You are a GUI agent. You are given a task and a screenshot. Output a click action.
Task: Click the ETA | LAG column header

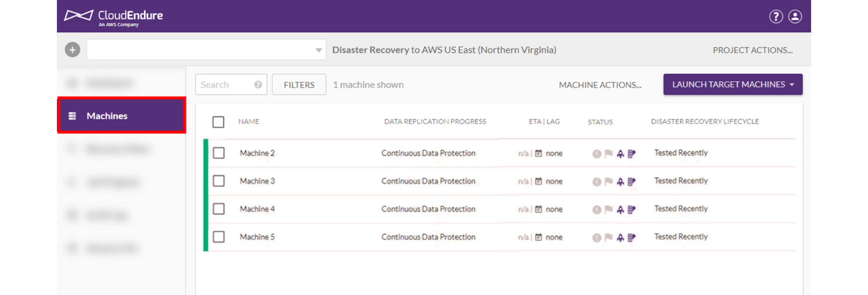544,122
